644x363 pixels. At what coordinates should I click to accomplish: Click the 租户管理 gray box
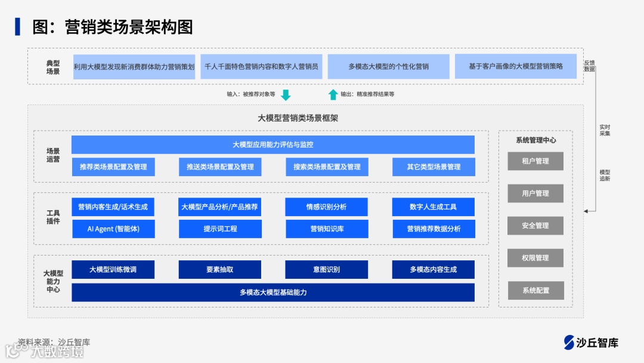[x=535, y=161]
